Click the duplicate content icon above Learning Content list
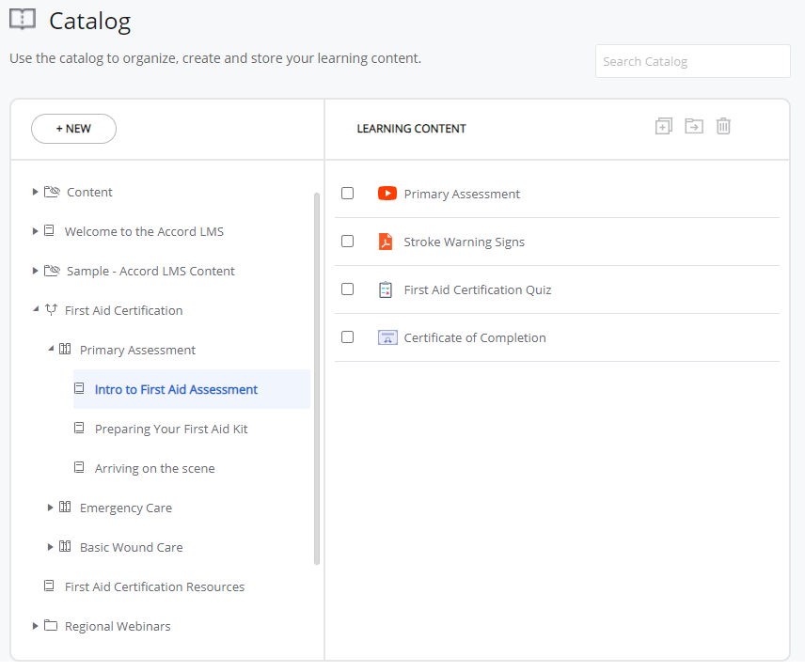The image size is (805, 672). [663, 125]
